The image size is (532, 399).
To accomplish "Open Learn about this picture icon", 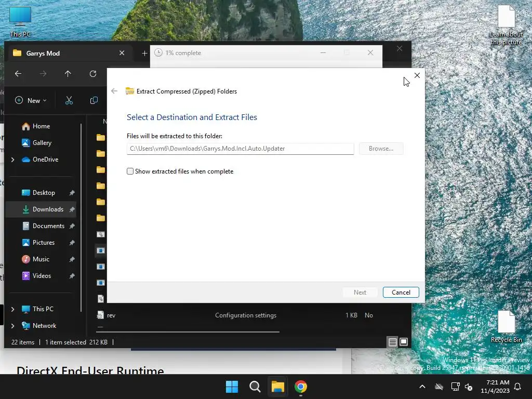I will tap(506, 25).
